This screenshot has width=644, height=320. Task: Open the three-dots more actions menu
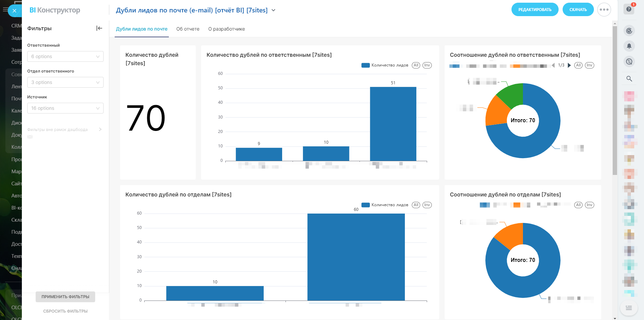[x=604, y=10]
